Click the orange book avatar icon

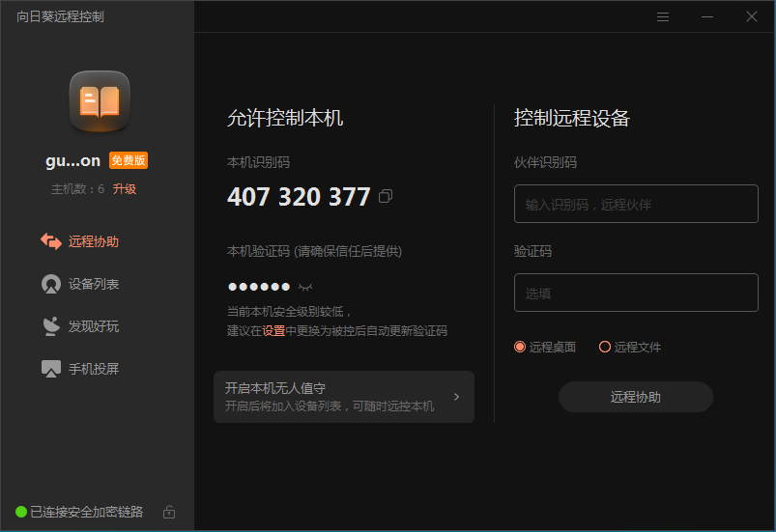pos(100,101)
